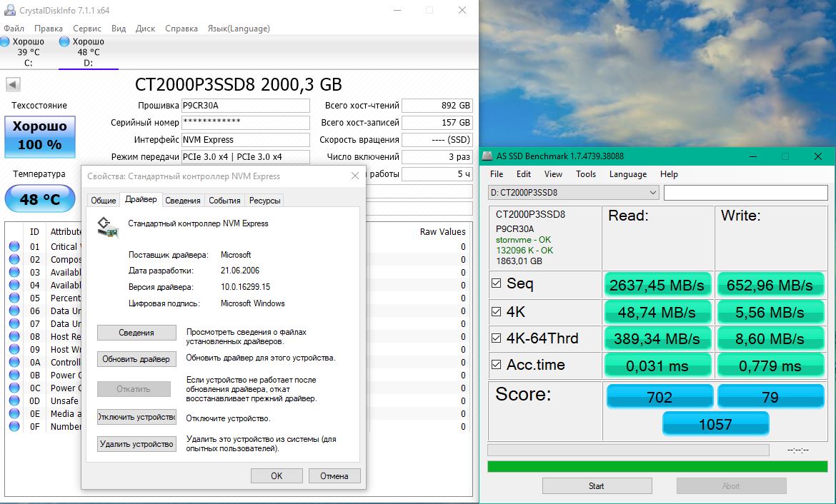Click the 48 °C temperature indicator
The height and width of the screenshot is (504, 836).
40,198
